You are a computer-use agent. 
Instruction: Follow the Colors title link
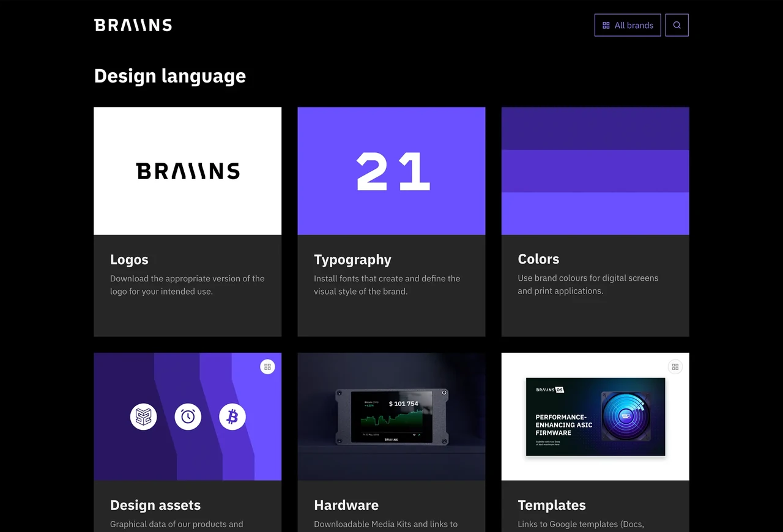point(538,259)
